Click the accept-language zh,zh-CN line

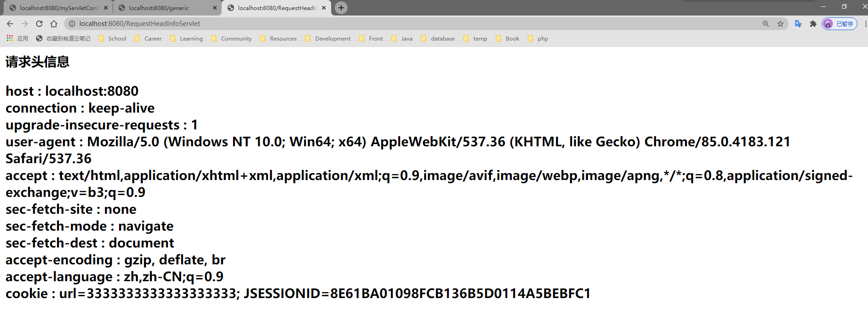[114, 277]
